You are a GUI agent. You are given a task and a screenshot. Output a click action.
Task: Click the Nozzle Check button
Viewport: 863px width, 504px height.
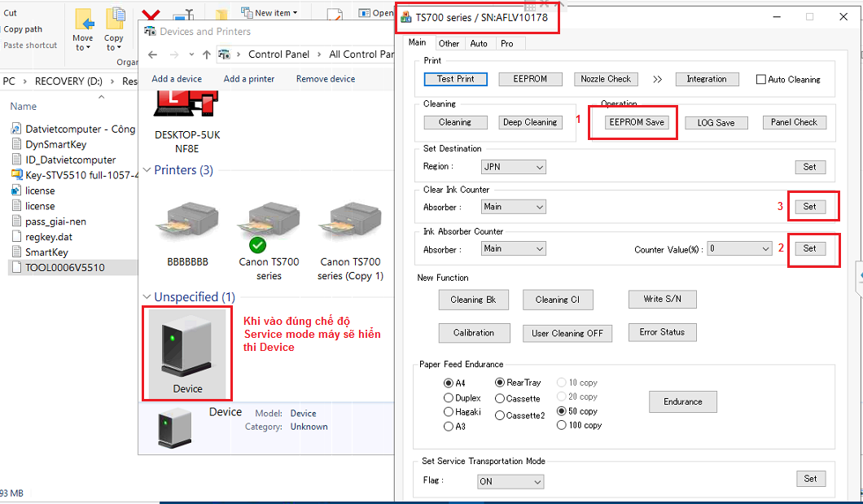(x=606, y=79)
